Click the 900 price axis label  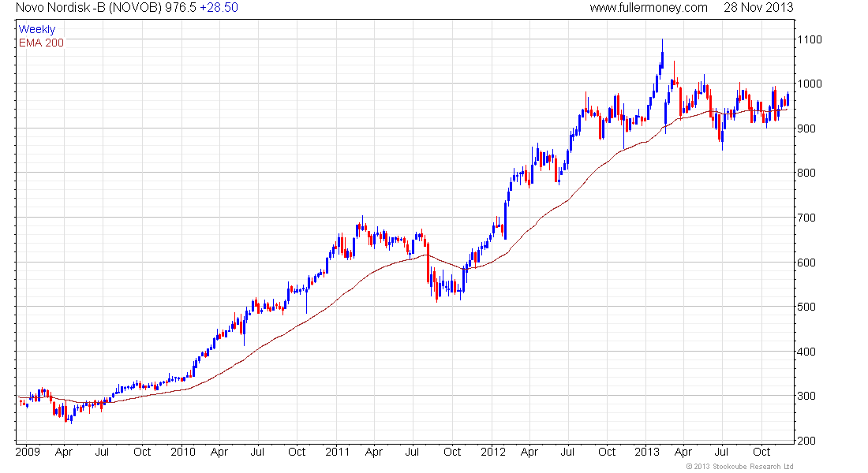[806, 129]
